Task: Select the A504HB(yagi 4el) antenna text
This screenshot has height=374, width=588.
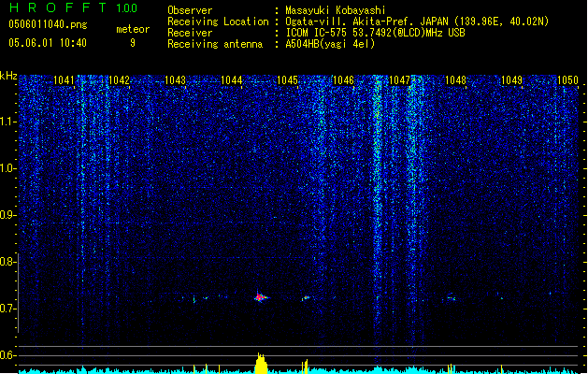Action: pos(330,44)
